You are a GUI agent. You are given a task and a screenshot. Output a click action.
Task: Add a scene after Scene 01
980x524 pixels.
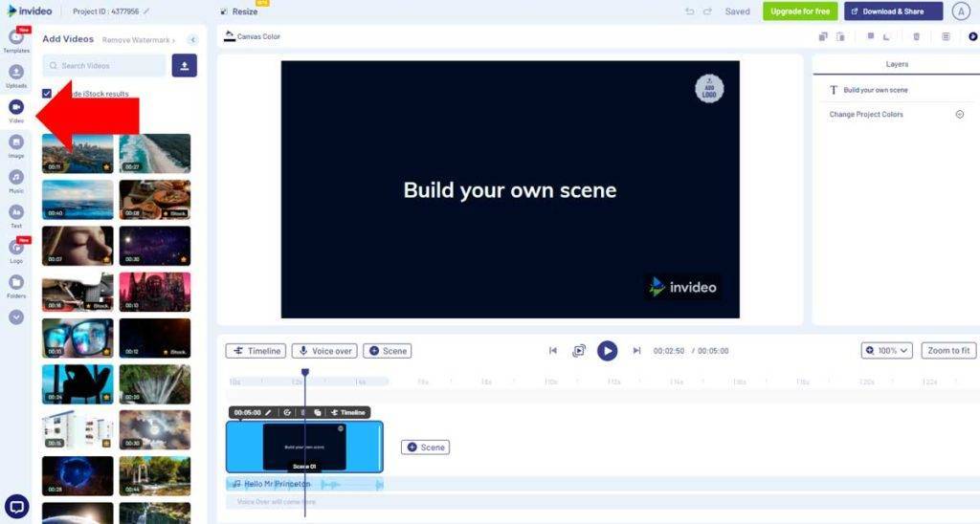coord(426,448)
